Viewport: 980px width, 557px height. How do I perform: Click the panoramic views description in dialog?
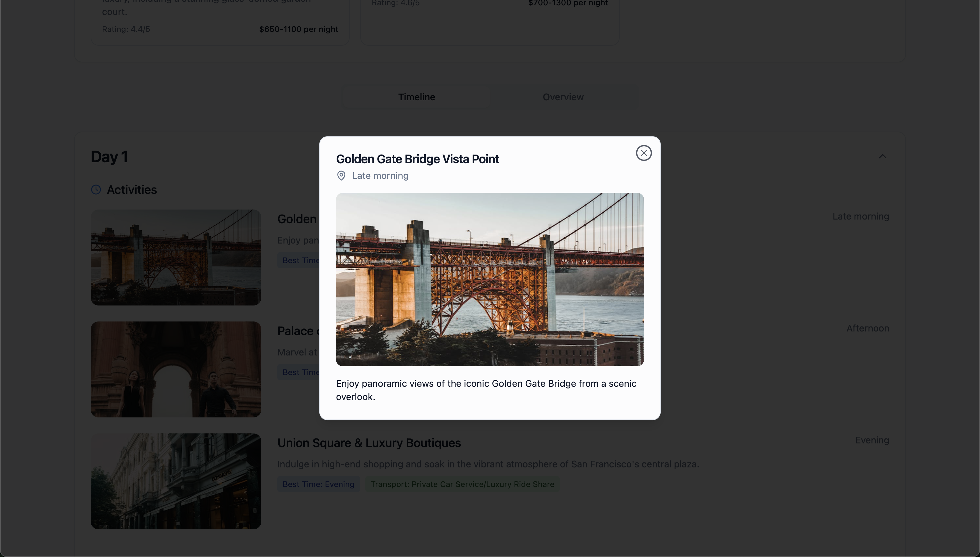[486, 390]
